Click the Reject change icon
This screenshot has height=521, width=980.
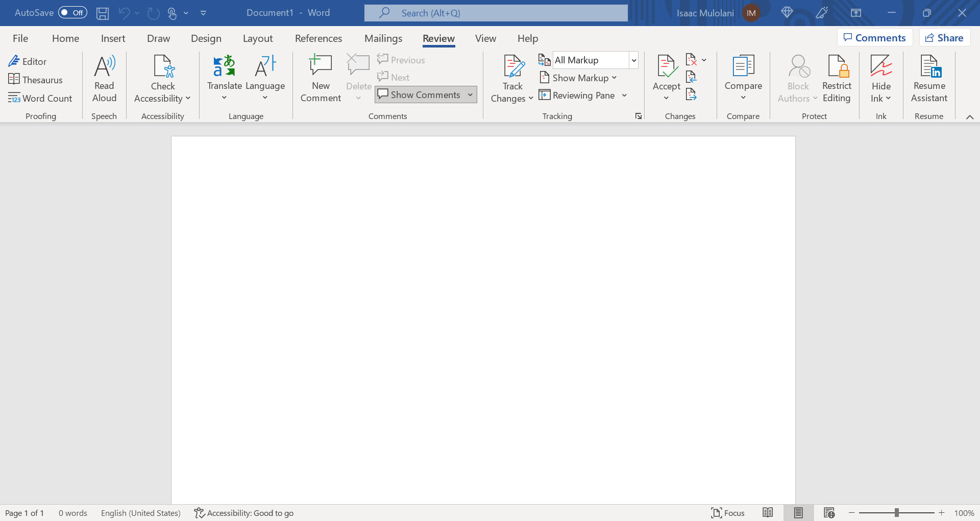[691, 60]
